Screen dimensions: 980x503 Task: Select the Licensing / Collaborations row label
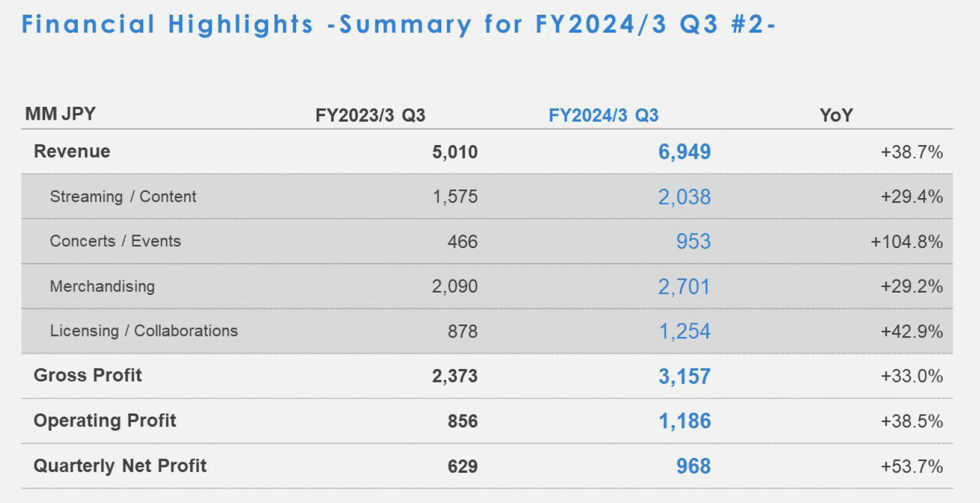pos(144,331)
